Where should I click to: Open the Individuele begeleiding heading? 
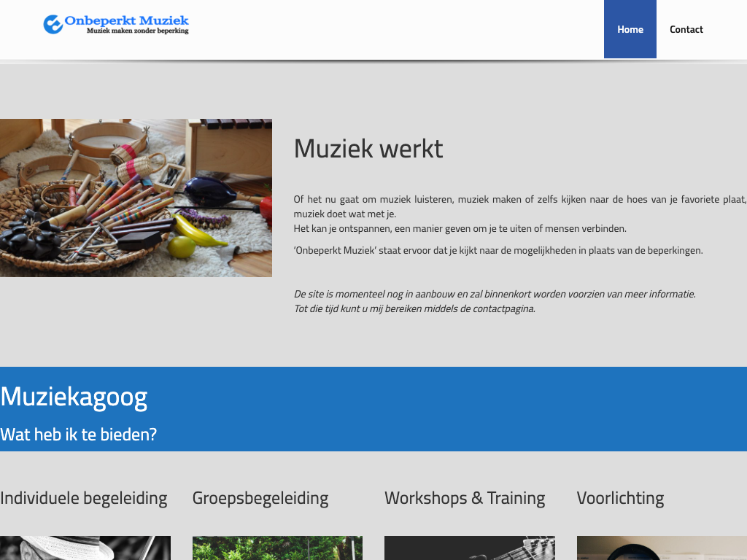click(84, 498)
